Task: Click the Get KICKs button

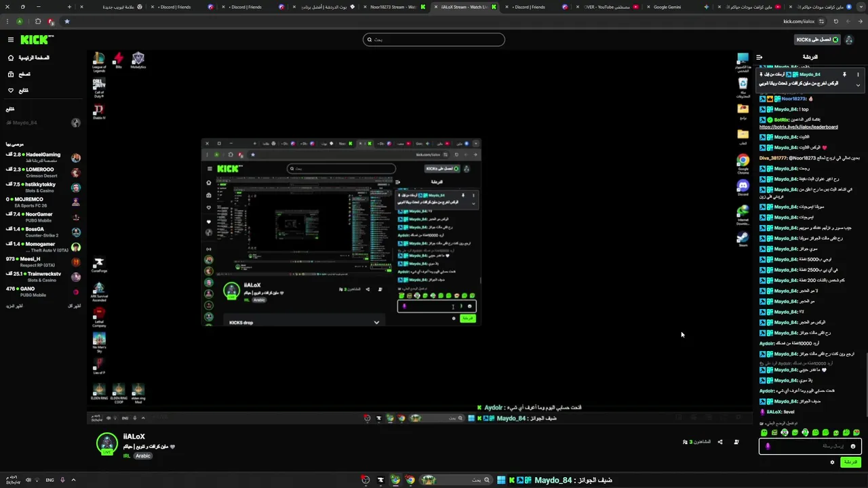Action: point(817,39)
